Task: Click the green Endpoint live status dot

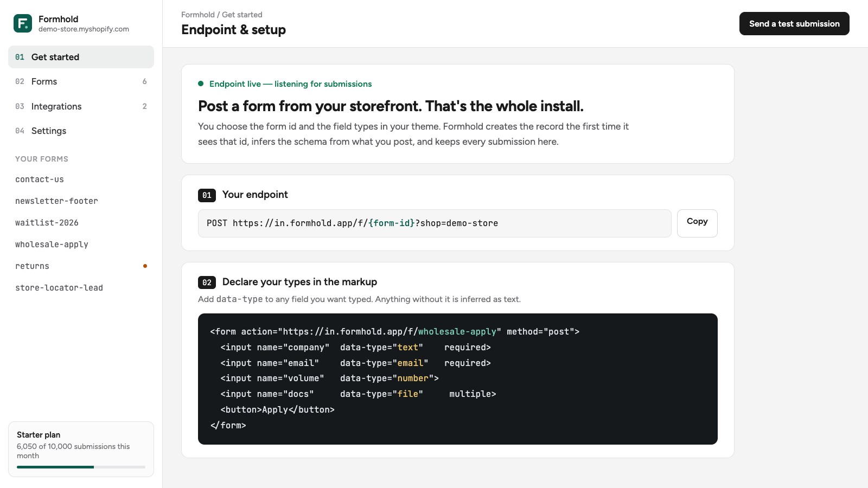Action: point(201,84)
